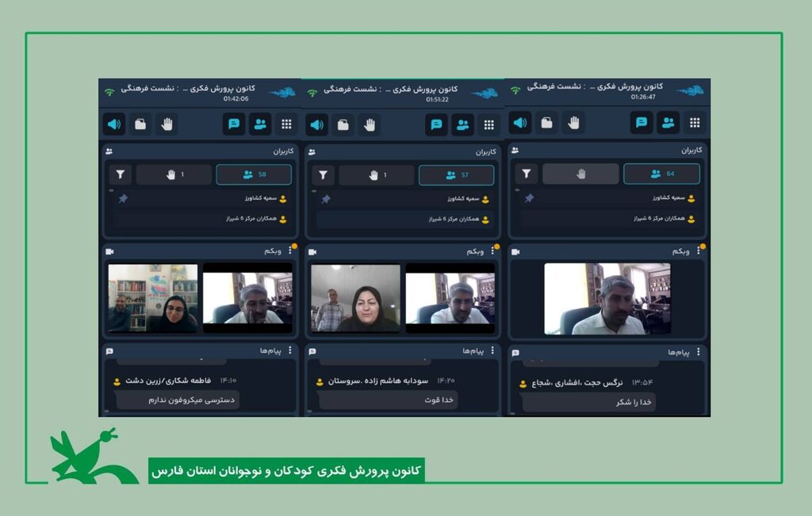The width and height of the screenshot is (812, 516).
Task: Open وبکم panel three-dot menu in 58-user session
Action: click(x=290, y=250)
